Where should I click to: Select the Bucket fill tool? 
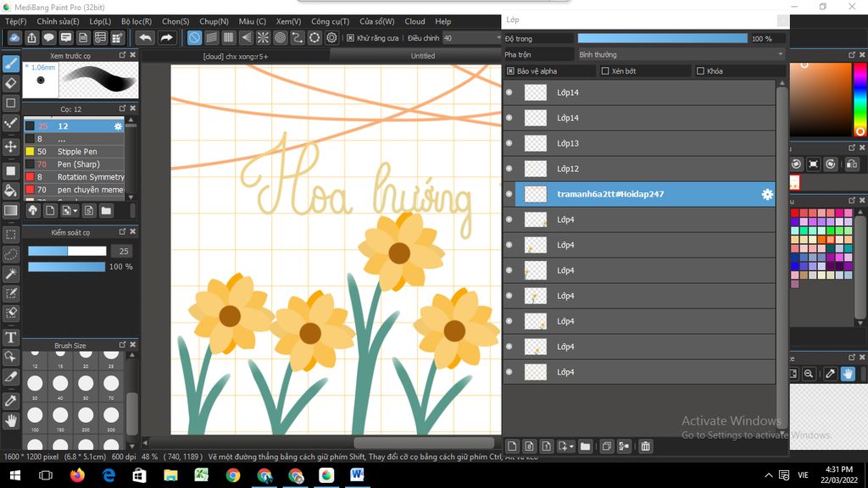(x=11, y=191)
